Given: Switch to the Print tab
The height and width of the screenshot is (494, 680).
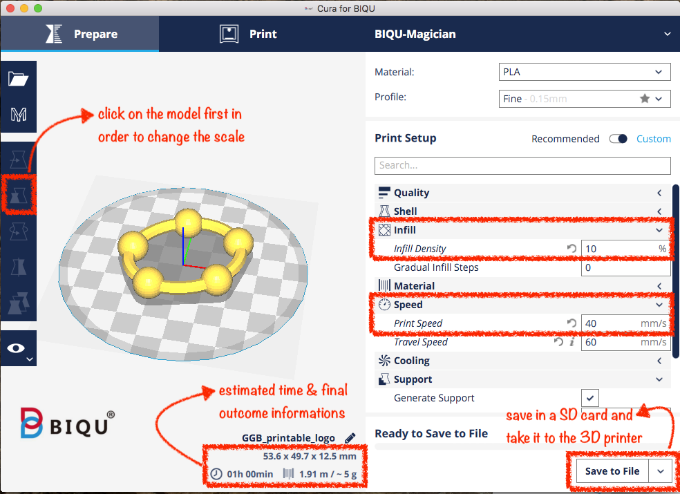Looking at the screenshot, I should (x=248, y=34).
